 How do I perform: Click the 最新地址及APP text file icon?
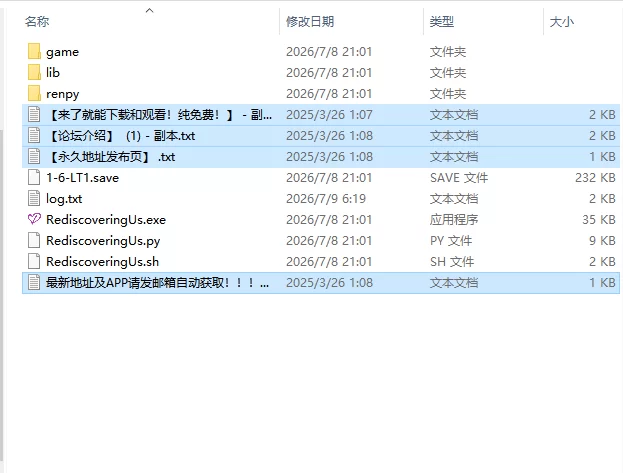pyautogui.click(x=34, y=282)
